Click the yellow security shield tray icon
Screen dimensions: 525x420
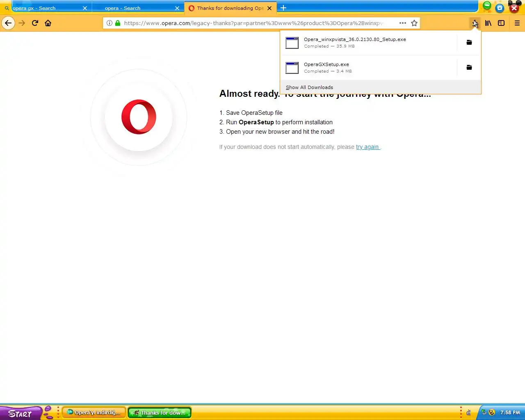(x=492, y=413)
